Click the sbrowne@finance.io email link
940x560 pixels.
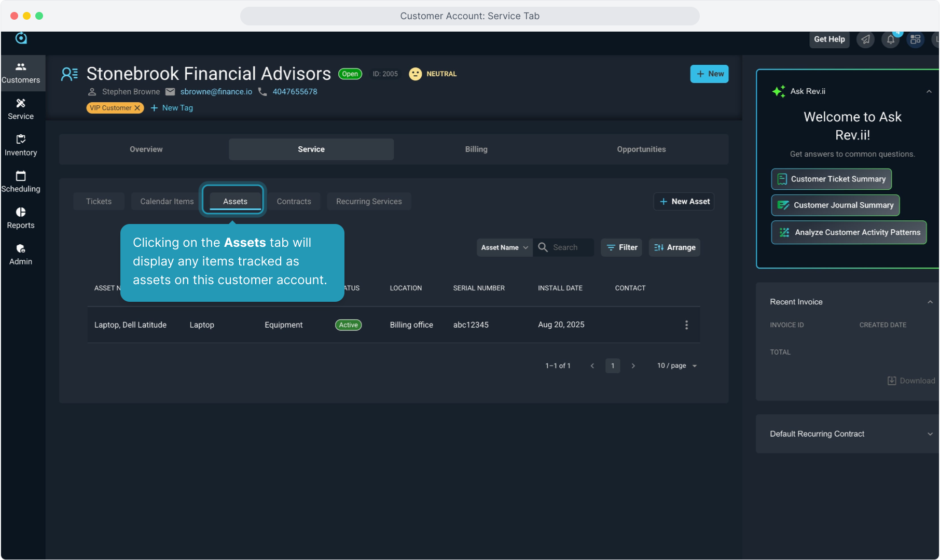click(216, 92)
